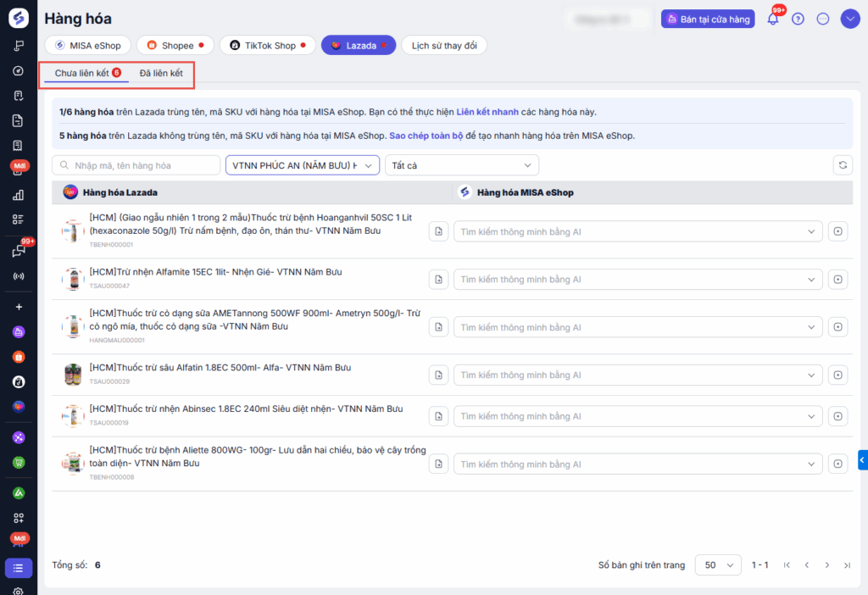Open the compass dashboard icon in sidebar
This screenshot has width=868, height=595.
point(19,71)
